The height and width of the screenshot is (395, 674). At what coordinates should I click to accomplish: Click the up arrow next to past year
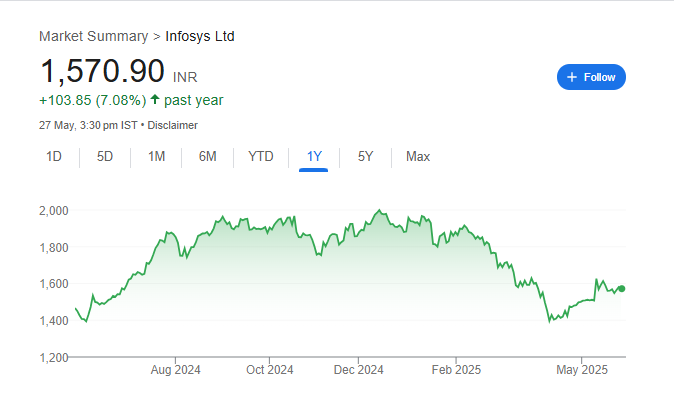click(155, 99)
